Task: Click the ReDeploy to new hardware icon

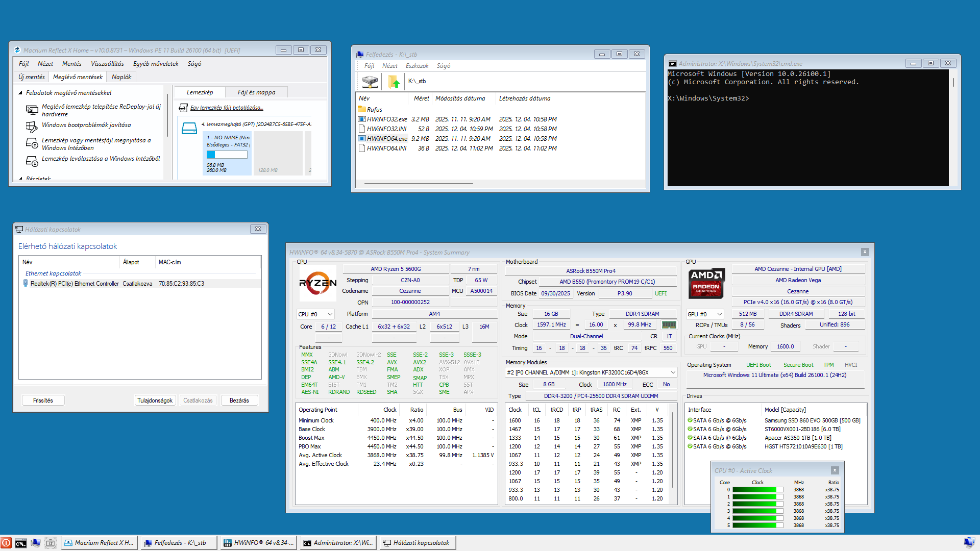Action: (x=32, y=110)
